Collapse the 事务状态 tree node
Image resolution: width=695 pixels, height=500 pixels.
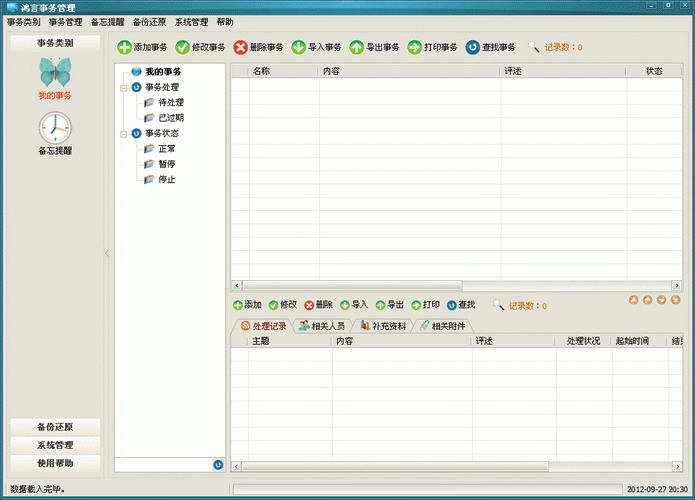pos(124,134)
